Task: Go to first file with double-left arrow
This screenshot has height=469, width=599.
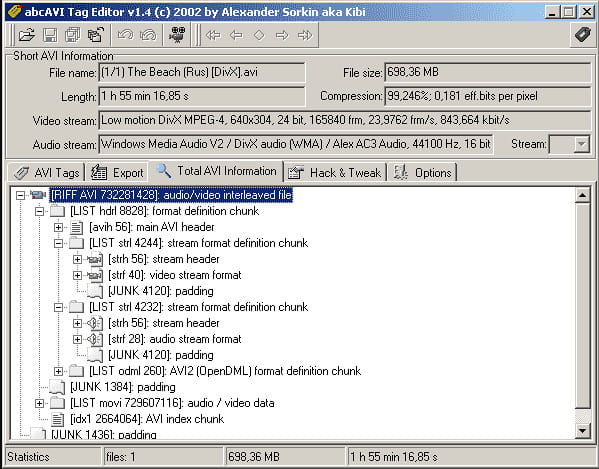Action: coord(213,36)
